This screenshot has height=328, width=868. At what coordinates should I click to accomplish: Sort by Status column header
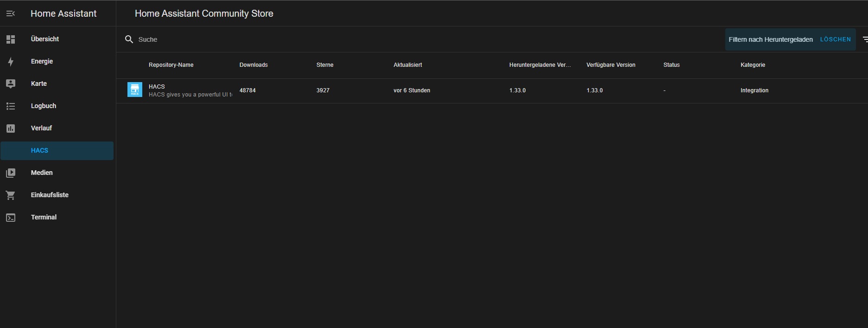(672, 65)
